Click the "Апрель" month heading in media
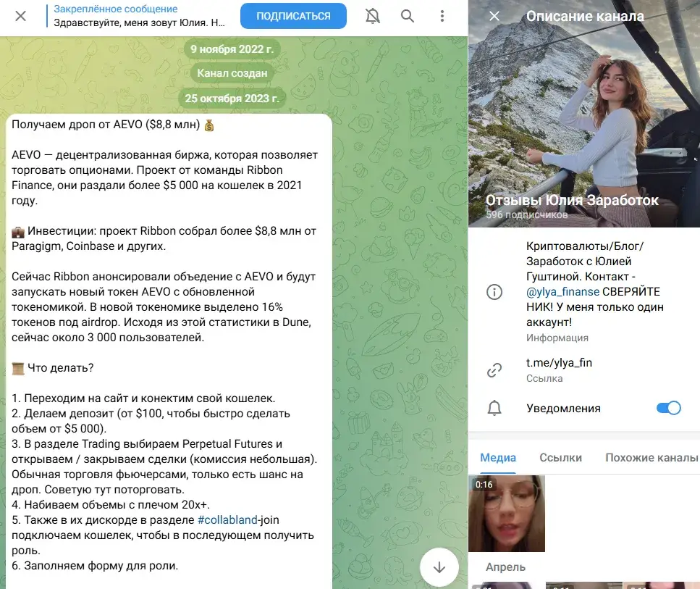 coord(505,567)
